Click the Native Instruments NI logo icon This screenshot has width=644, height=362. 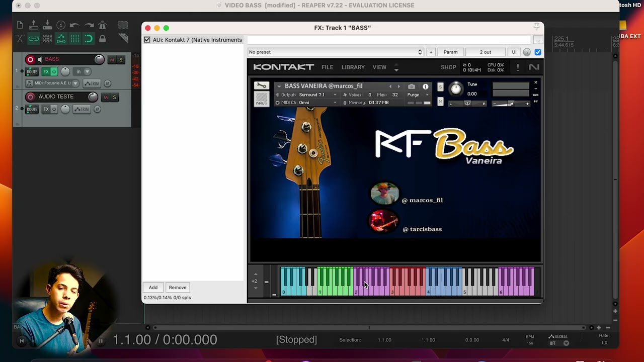point(534,67)
